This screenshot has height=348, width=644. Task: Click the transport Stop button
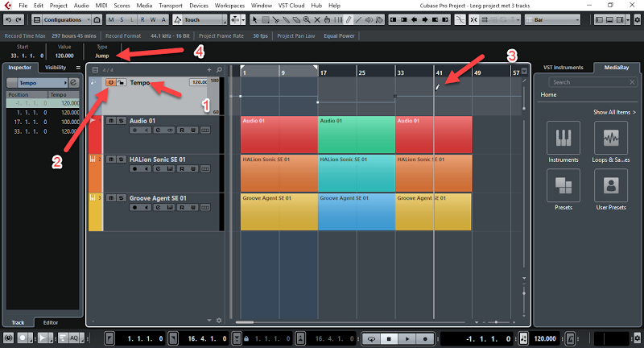[x=389, y=338]
